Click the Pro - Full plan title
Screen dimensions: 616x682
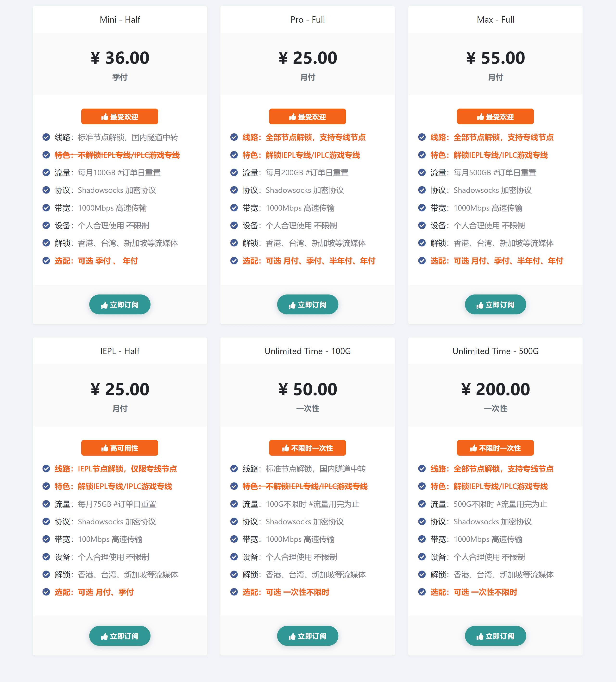tap(308, 20)
